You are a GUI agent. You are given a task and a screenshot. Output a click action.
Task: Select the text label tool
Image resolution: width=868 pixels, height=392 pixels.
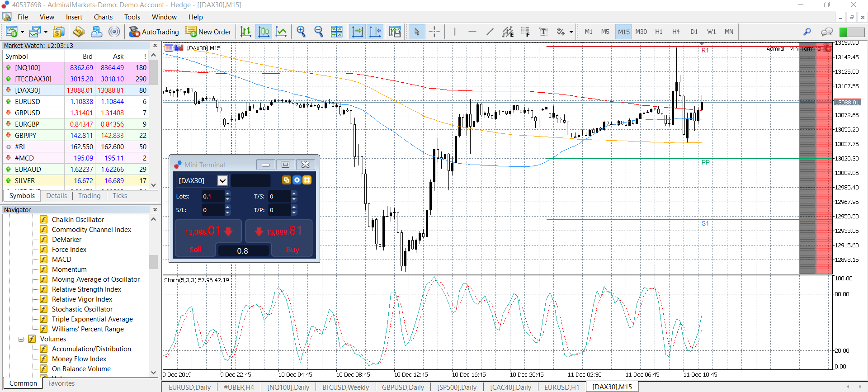543,32
